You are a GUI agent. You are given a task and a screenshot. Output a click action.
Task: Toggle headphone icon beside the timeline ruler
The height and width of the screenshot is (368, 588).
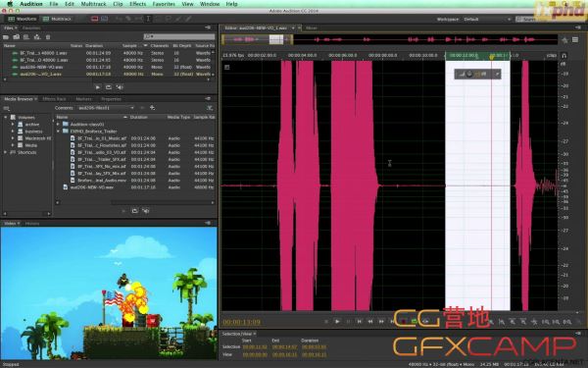point(564,56)
